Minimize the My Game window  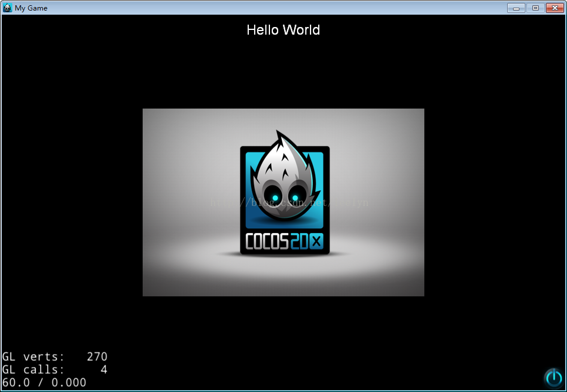click(x=516, y=8)
